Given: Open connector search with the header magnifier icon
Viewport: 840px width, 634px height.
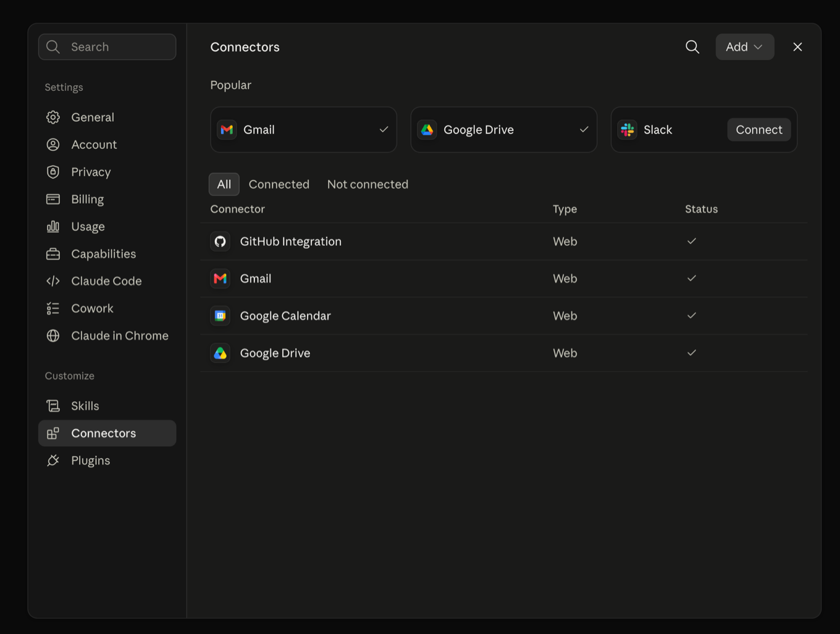Looking at the screenshot, I should [692, 47].
